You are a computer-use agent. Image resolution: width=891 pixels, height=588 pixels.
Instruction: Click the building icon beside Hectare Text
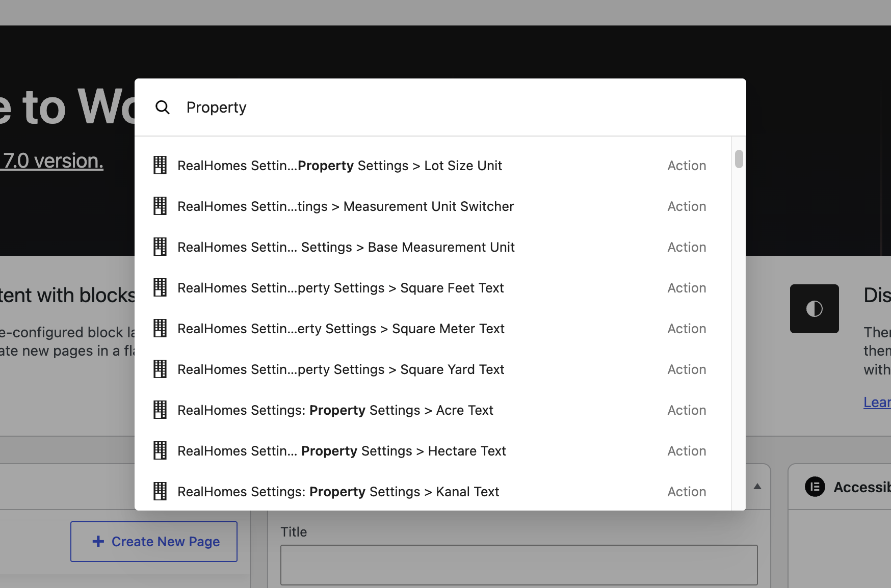pyautogui.click(x=160, y=451)
